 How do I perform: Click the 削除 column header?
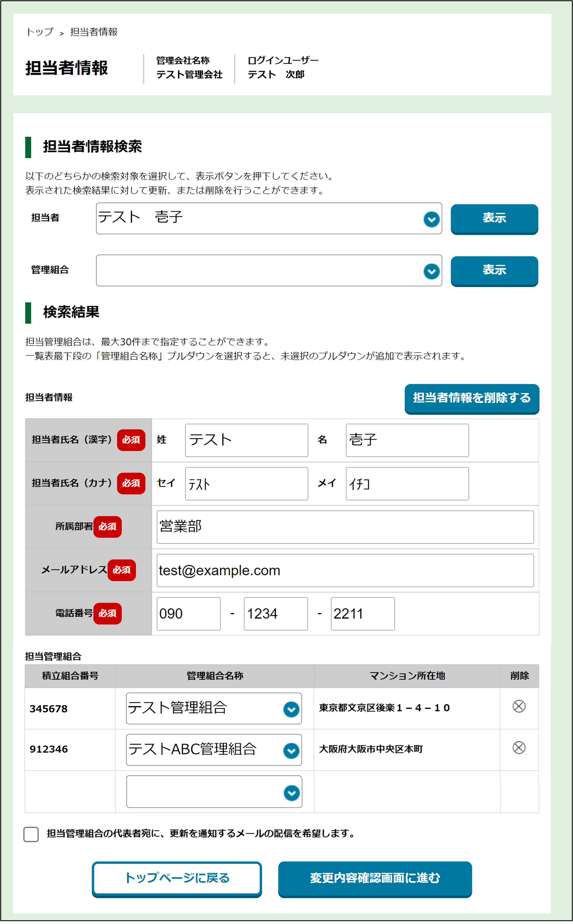pyautogui.click(x=520, y=676)
